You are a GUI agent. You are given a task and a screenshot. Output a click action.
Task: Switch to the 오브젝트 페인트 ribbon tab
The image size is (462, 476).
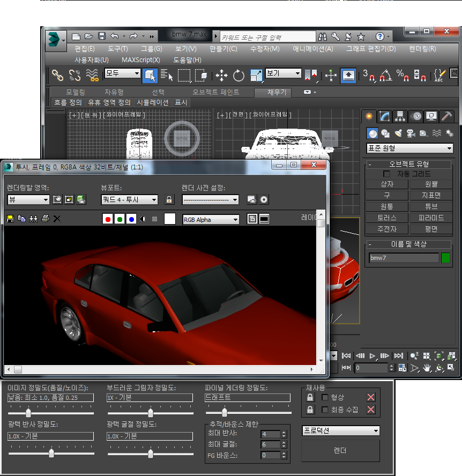pyautogui.click(x=216, y=92)
